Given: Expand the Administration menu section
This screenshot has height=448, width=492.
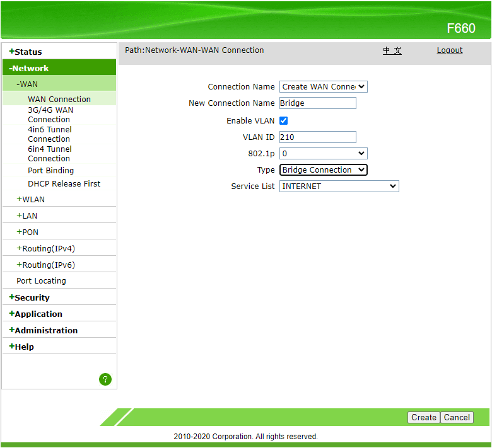Looking at the screenshot, I should click(x=45, y=331).
